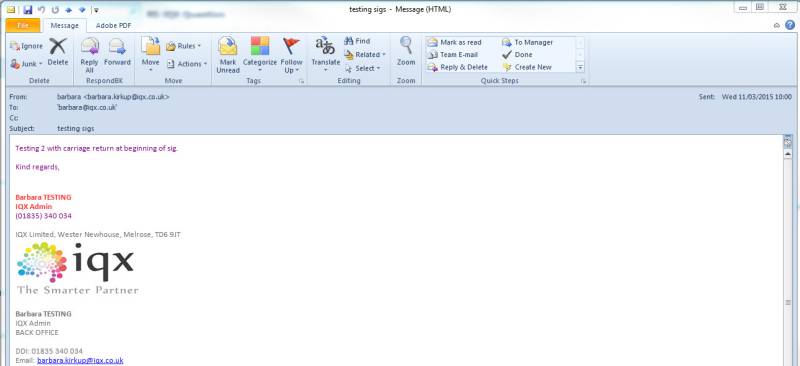The height and width of the screenshot is (366, 800).
Task: Run the Create New quick step
Action: point(527,67)
